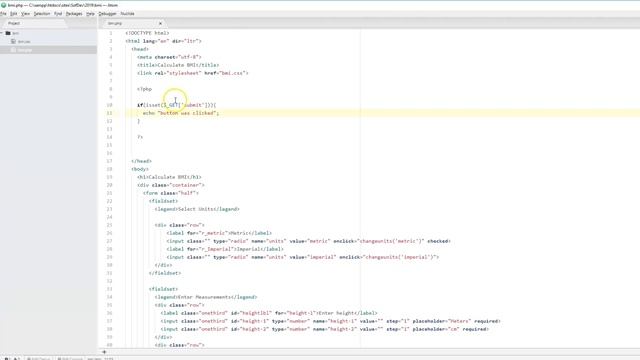The width and height of the screenshot is (640, 360).
Task: Open the Nuclide menu
Action: coord(127,13)
